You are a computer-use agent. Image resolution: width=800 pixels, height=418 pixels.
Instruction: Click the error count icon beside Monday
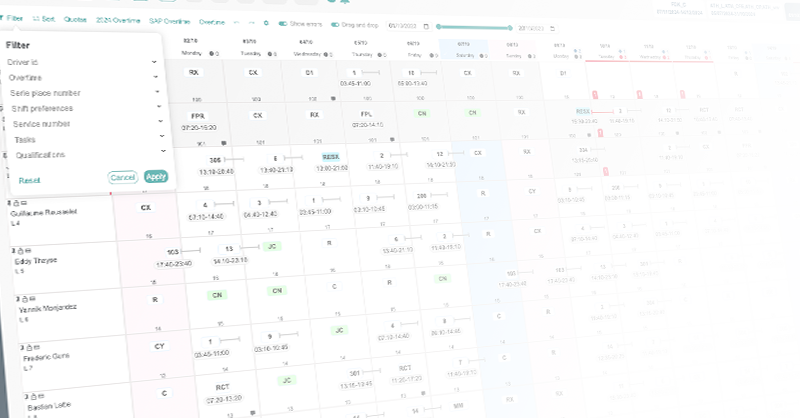[x=214, y=53]
